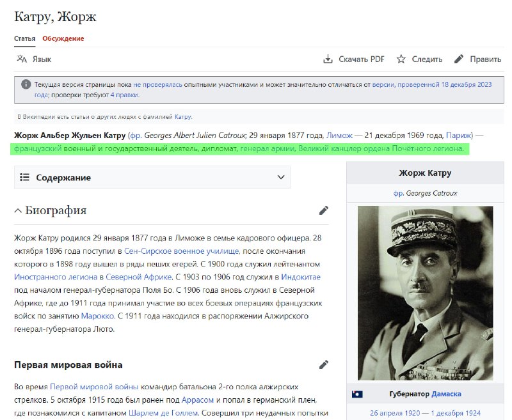Click the bold name Жорж Альбер Жульен Катру
Screen dimensions: 512x420
click(70, 136)
